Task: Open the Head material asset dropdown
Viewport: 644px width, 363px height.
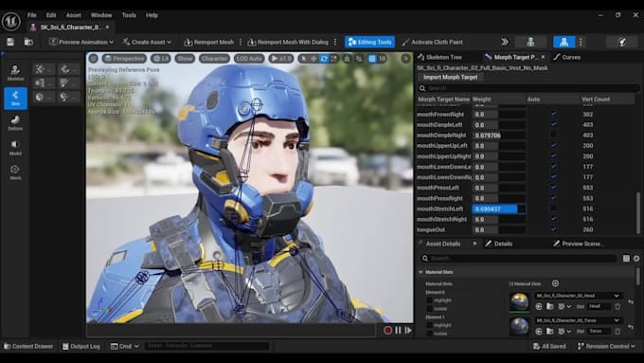Action: pos(578,296)
